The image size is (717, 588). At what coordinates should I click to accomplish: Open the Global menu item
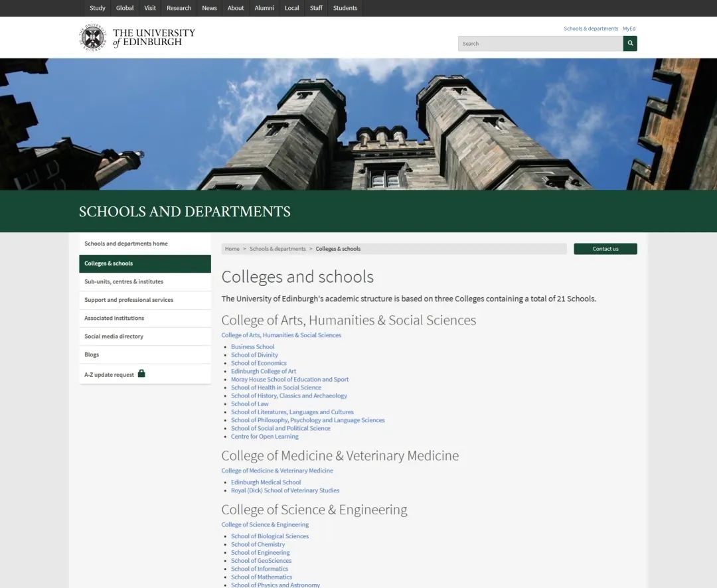125,8
